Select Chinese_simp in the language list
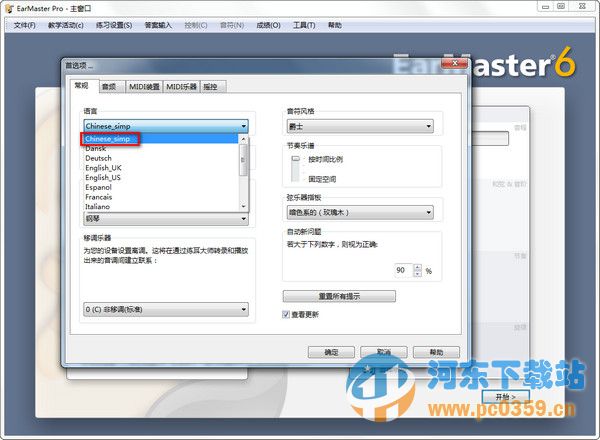 click(161, 139)
